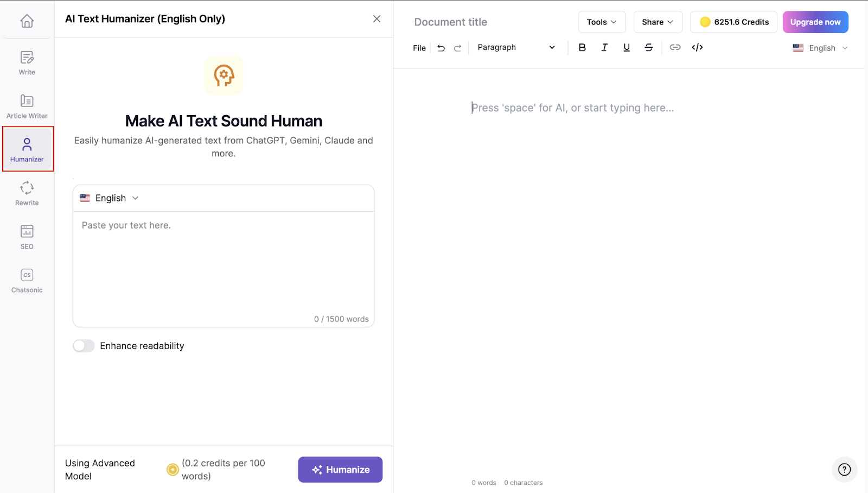Open Article Writer from sidebar
Screen dimensions: 868x493
coord(27,106)
